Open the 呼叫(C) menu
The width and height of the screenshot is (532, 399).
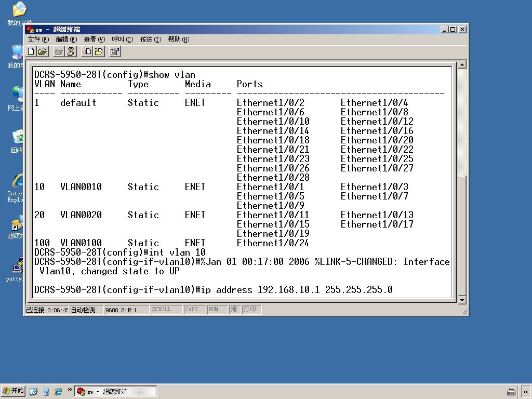tap(123, 39)
